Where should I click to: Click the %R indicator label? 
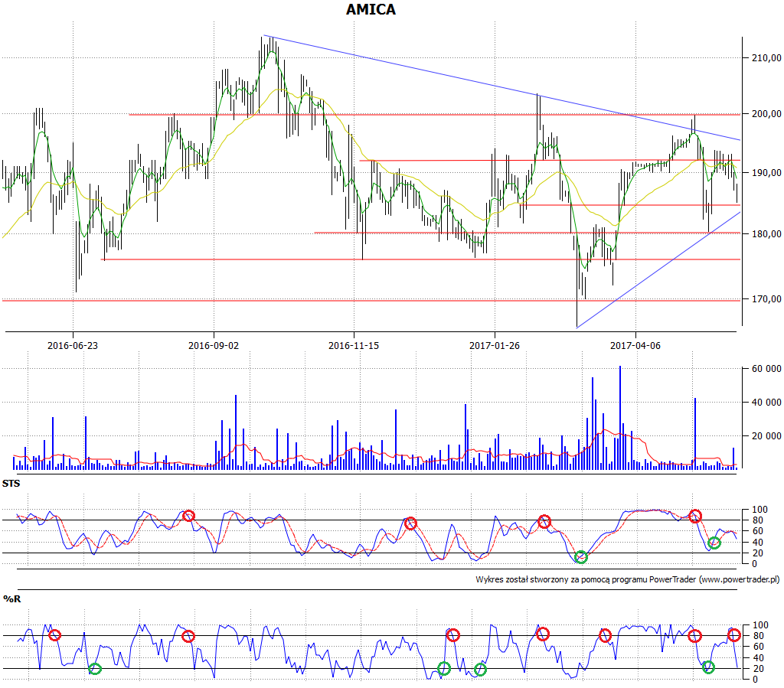(x=12, y=599)
